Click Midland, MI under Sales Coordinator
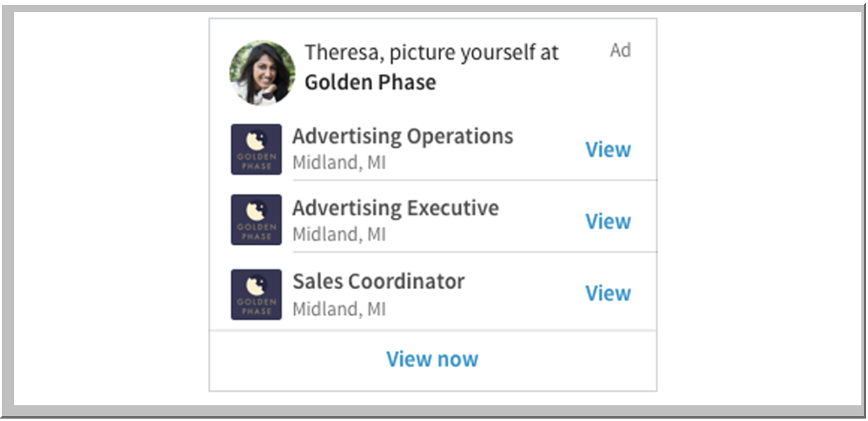 tap(339, 309)
